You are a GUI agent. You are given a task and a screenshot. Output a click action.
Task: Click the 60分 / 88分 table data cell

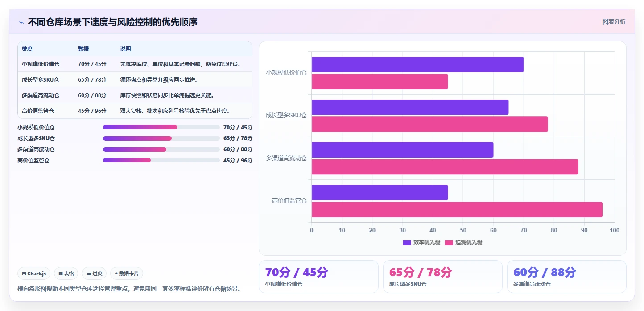click(92, 95)
